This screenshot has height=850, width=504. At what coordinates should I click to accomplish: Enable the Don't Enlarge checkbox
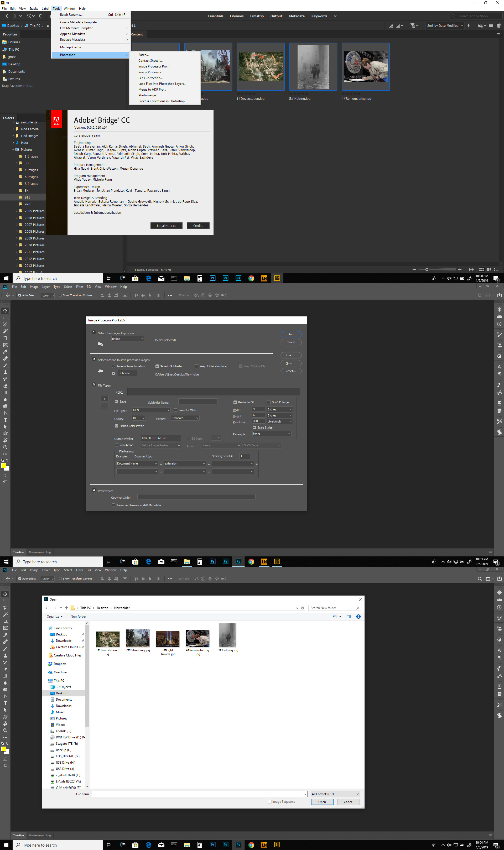pyautogui.click(x=269, y=402)
